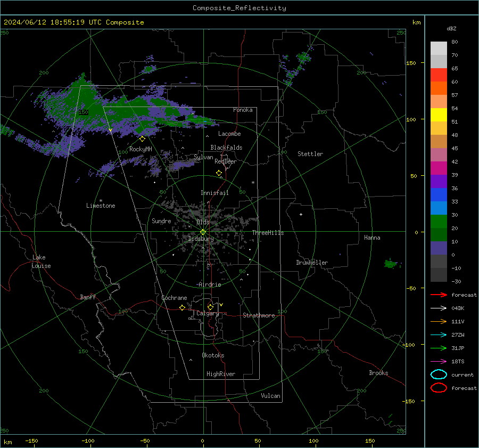This screenshot has width=479, height=448.
Task: Click the Airdrie label
Action: (210, 284)
